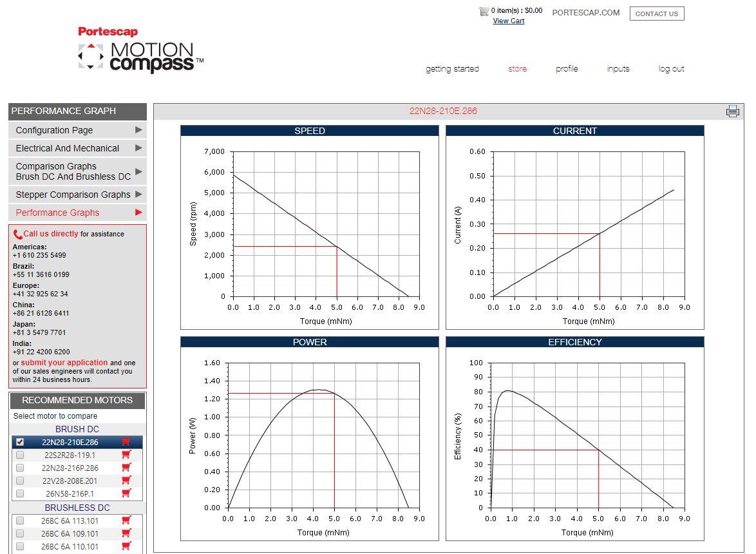
Task: Open Configuration Page sidebar item
Action: (x=78, y=130)
